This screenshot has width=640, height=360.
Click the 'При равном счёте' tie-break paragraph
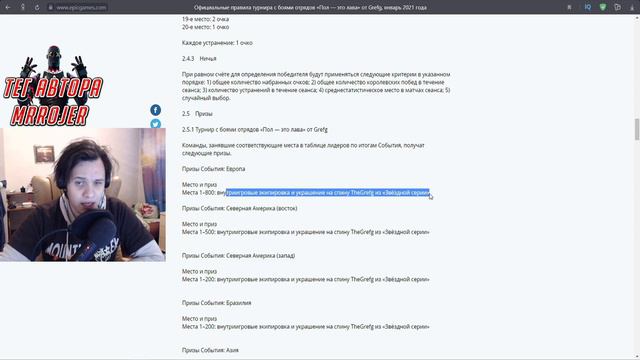click(x=316, y=86)
